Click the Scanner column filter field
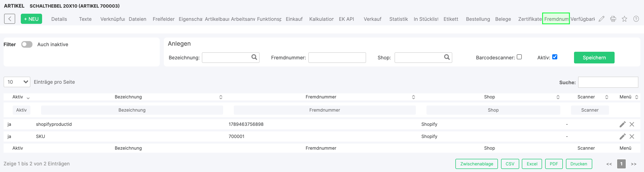644x172 pixels. (590, 110)
